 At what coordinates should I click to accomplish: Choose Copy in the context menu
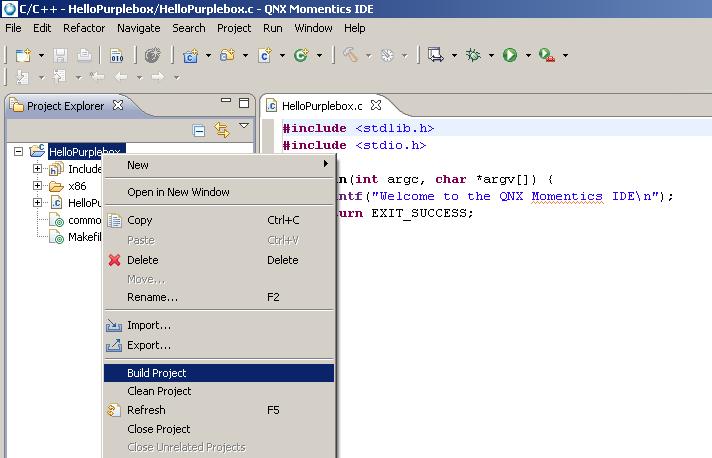click(x=219, y=220)
